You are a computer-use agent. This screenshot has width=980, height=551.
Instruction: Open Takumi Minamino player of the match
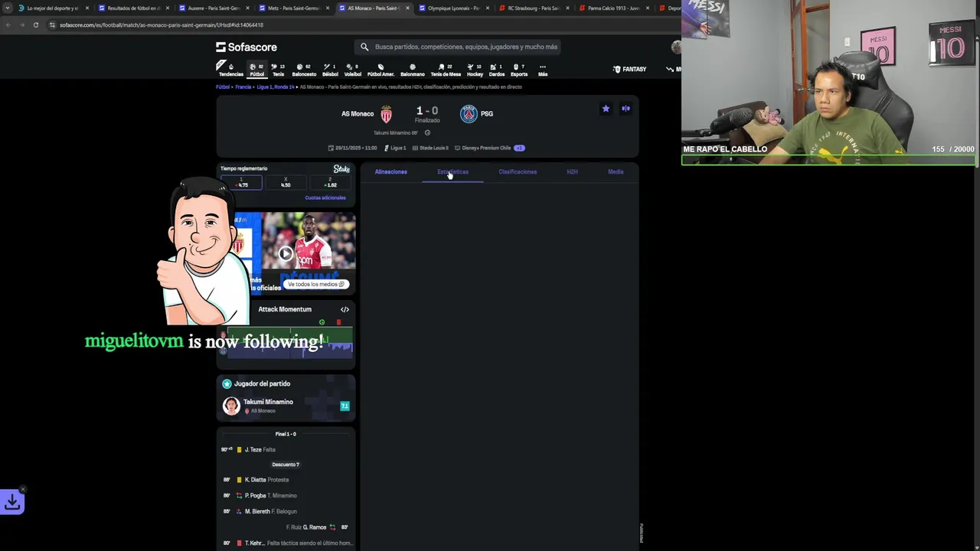point(286,406)
